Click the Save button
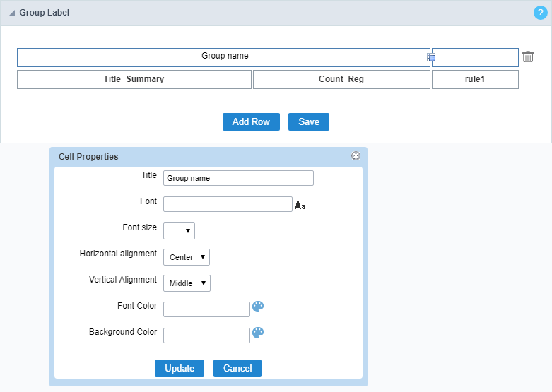The width and height of the screenshot is (552, 392). pyautogui.click(x=309, y=121)
